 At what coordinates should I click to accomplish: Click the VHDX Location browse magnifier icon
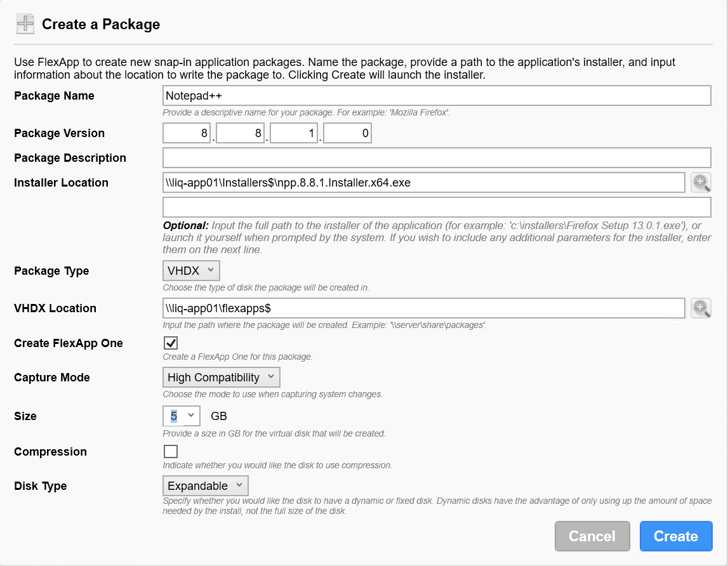point(701,308)
